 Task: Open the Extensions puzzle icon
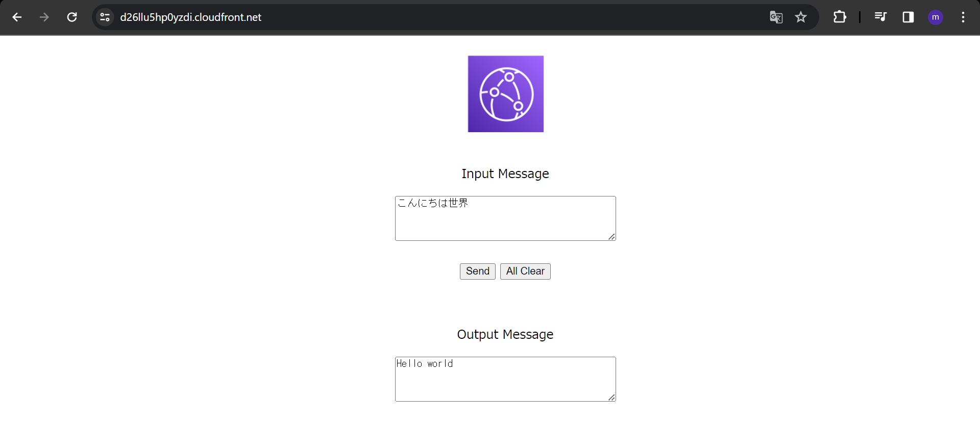[840, 17]
